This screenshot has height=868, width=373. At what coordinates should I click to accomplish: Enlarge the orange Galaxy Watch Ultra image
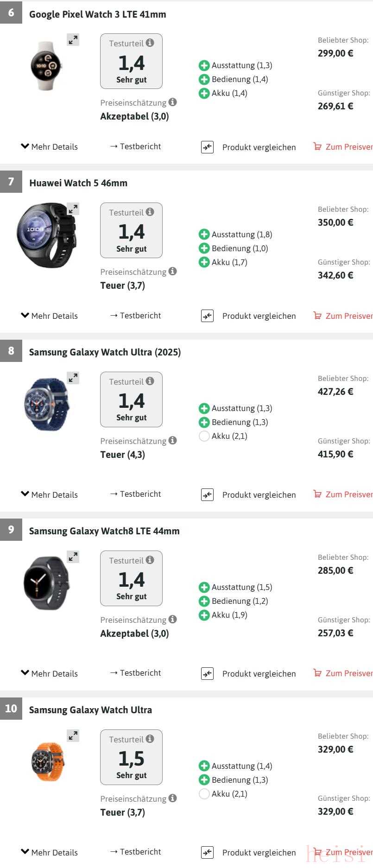click(73, 735)
